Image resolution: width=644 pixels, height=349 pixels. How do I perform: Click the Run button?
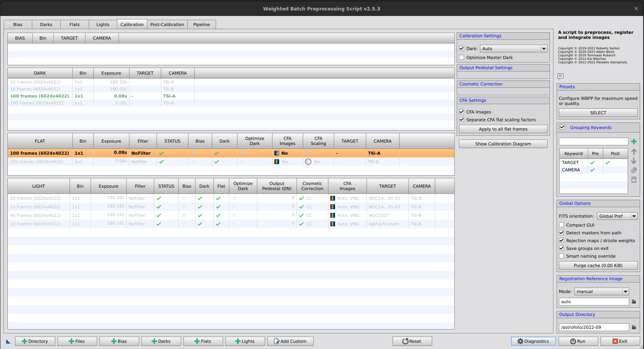pyautogui.click(x=578, y=341)
